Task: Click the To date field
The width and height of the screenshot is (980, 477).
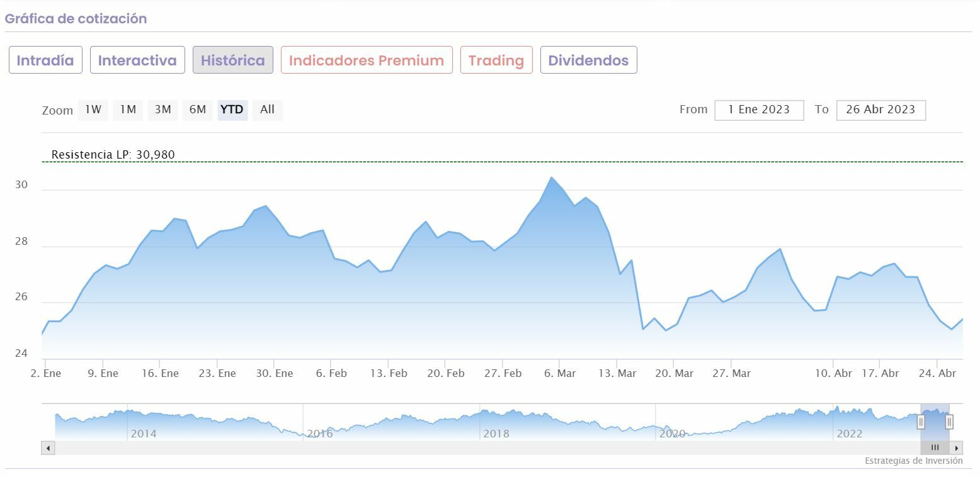Action: [x=880, y=109]
